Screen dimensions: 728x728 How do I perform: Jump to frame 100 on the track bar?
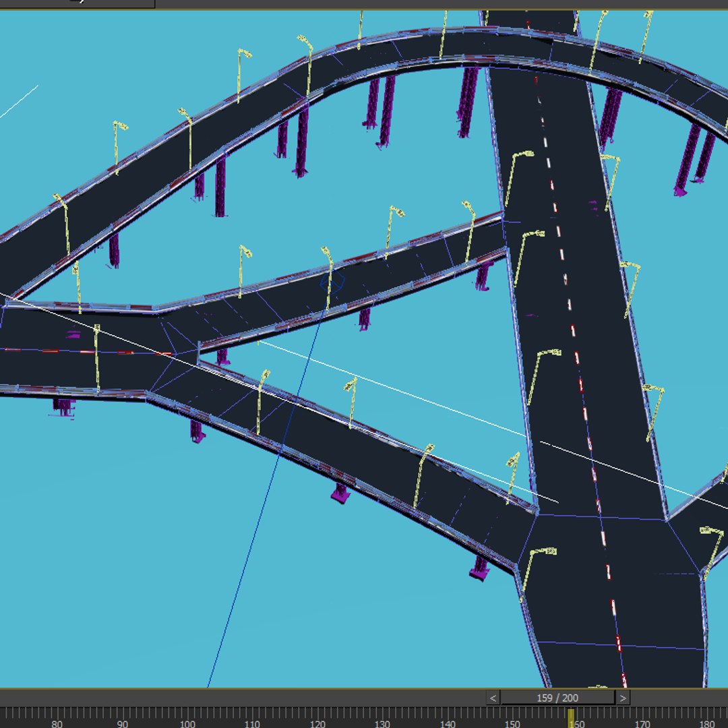click(187, 723)
